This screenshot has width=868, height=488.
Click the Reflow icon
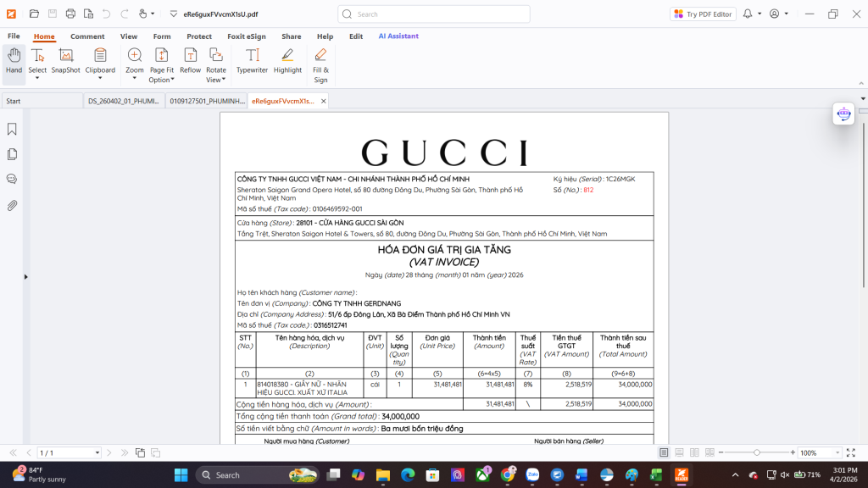click(190, 61)
